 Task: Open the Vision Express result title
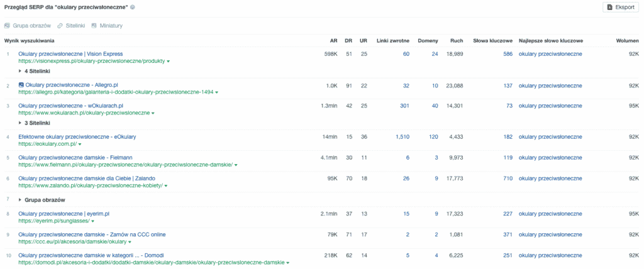tap(70, 54)
